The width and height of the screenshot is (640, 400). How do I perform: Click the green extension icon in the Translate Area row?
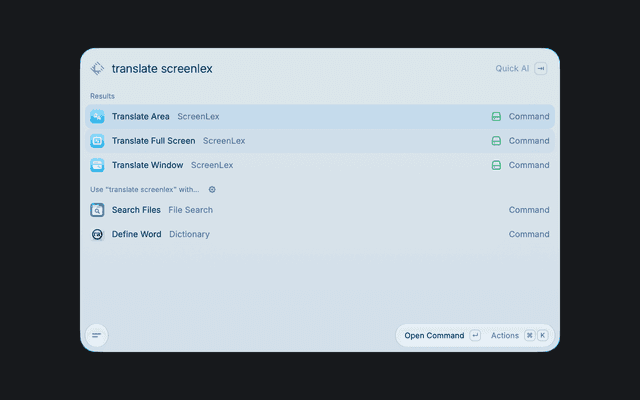coord(496,116)
